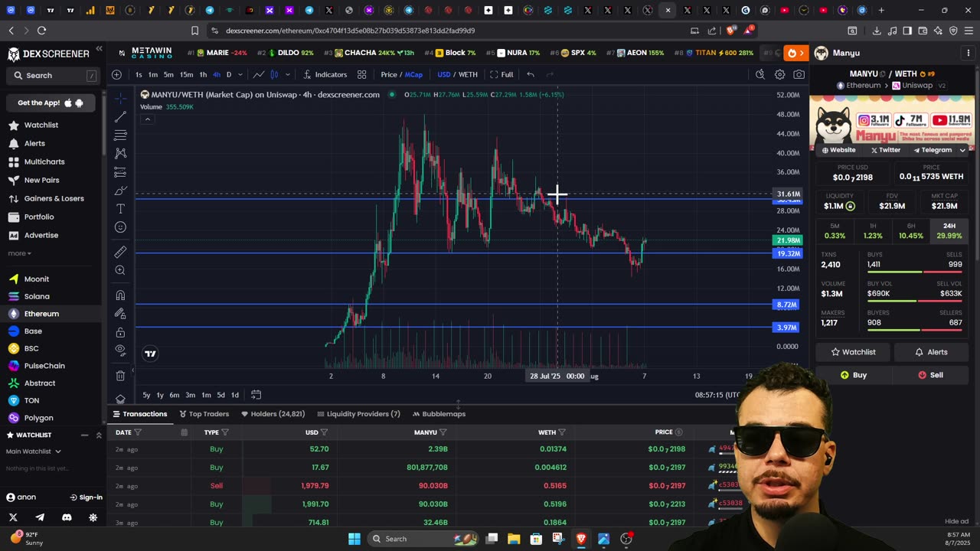The image size is (980, 551).
Task: Click the 19.32M price line label
Action: coord(787,253)
